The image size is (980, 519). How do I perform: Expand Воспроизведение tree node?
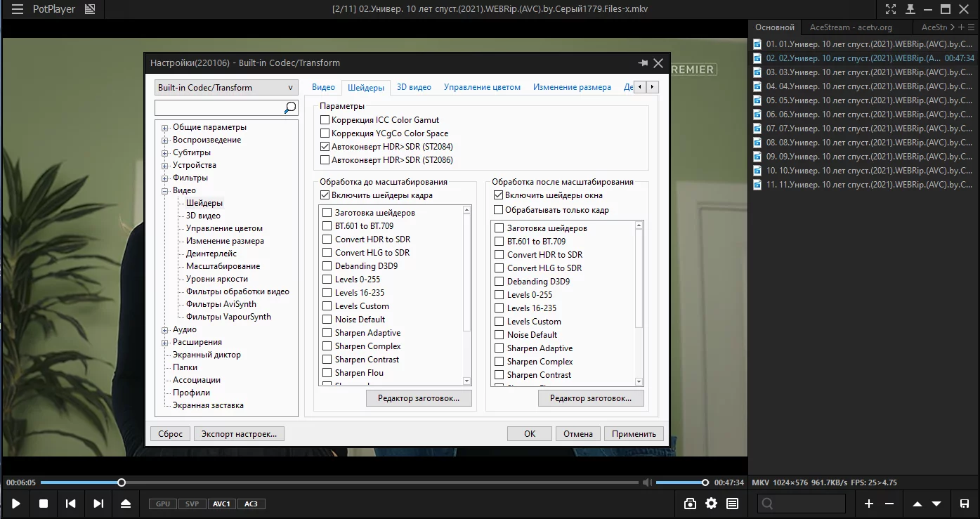tap(165, 140)
